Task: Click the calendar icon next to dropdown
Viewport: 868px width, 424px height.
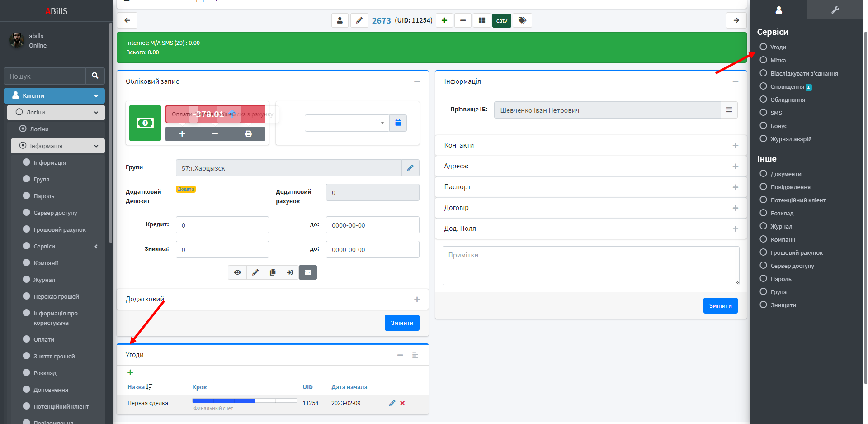Action: pyautogui.click(x=398, y=123)
